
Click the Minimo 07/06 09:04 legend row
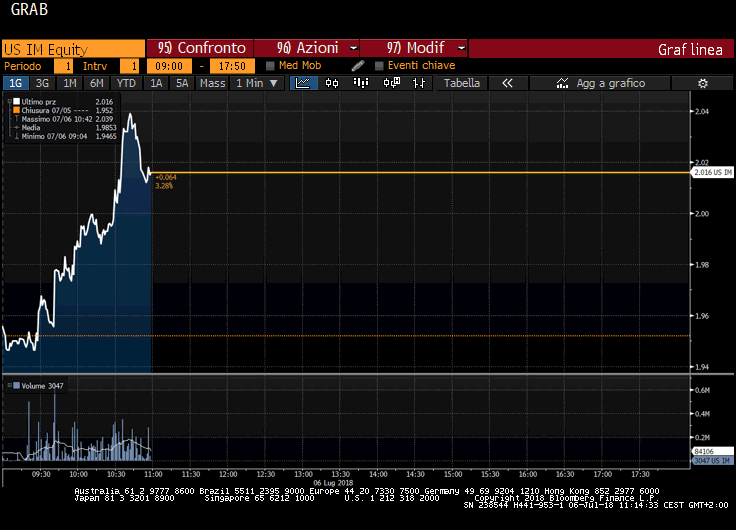click(64, 136)
